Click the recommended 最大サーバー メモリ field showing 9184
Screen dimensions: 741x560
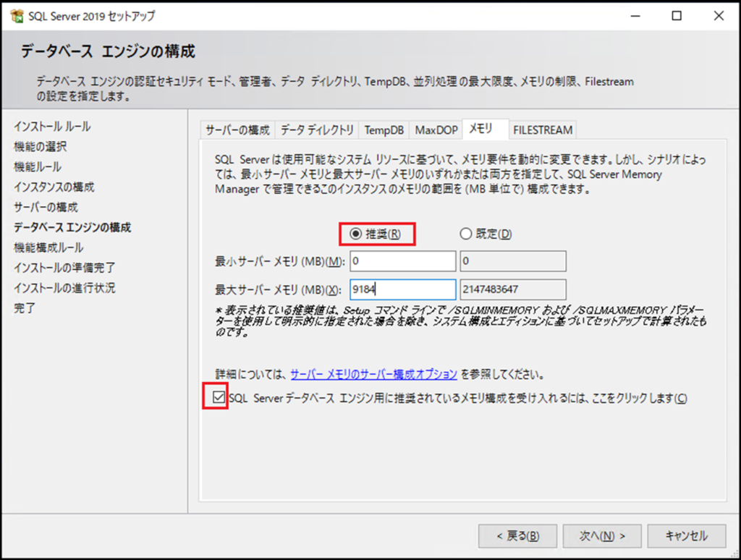click(x=402, y=289)
